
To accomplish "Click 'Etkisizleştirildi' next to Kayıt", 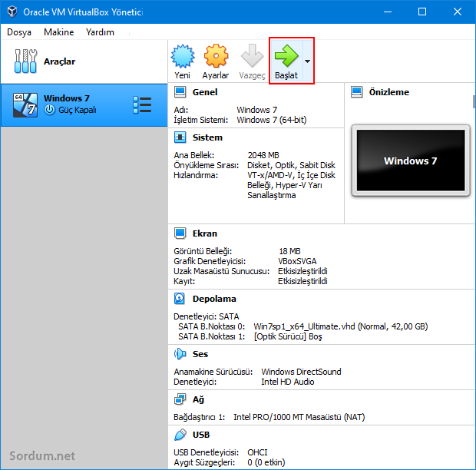I will (x=302, y=281).
